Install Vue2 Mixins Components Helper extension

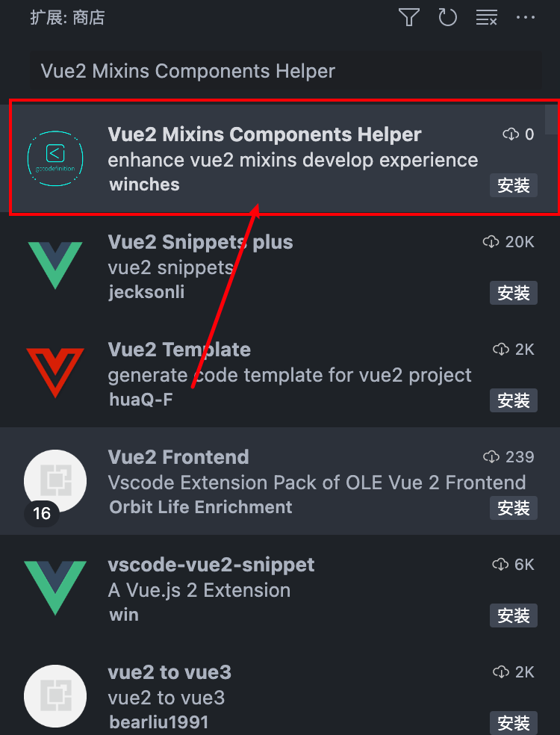pos(514,185)
